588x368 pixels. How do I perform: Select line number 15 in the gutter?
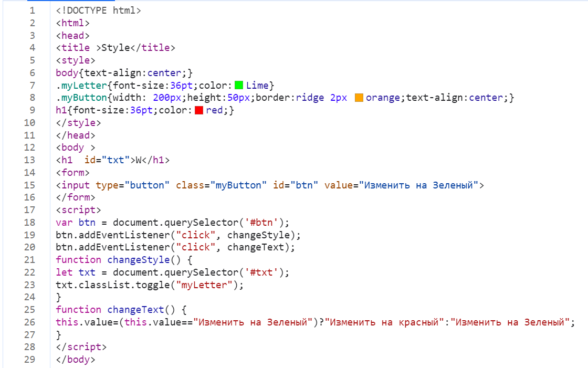click(29, 185)
